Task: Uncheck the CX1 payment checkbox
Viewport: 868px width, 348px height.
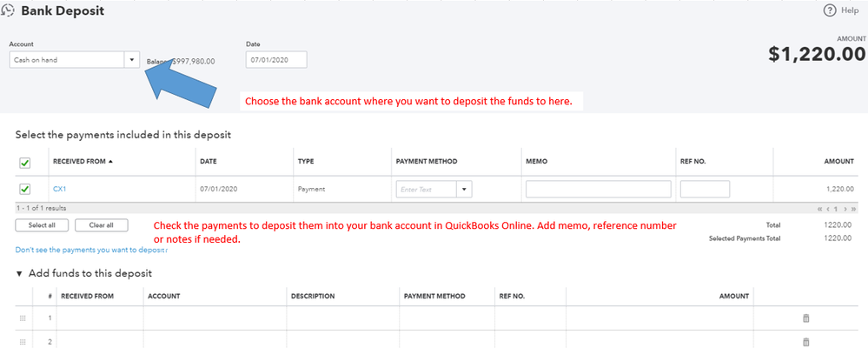Action: pos(25,189)
